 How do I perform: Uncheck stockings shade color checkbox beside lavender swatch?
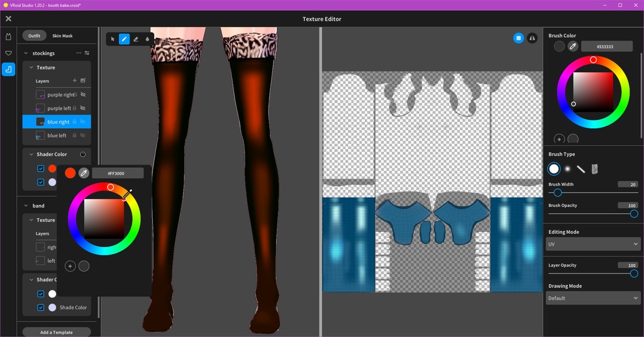[41, 182]
